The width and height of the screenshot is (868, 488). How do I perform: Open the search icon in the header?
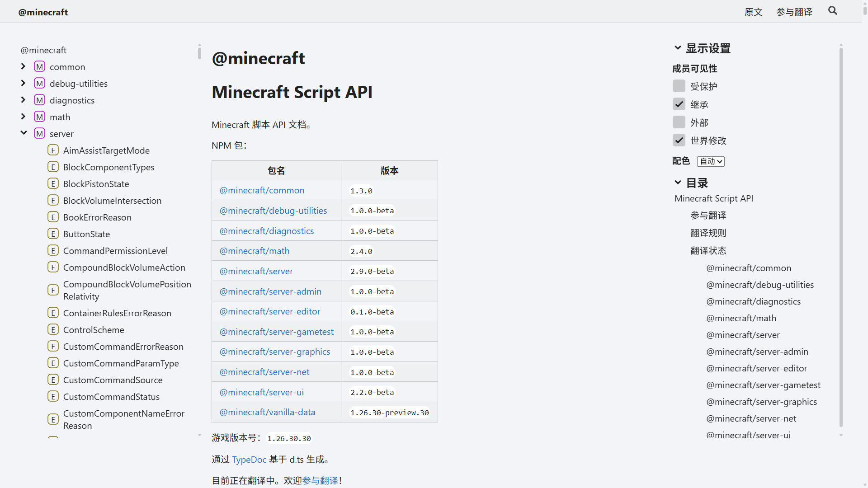tap(833, 11)
